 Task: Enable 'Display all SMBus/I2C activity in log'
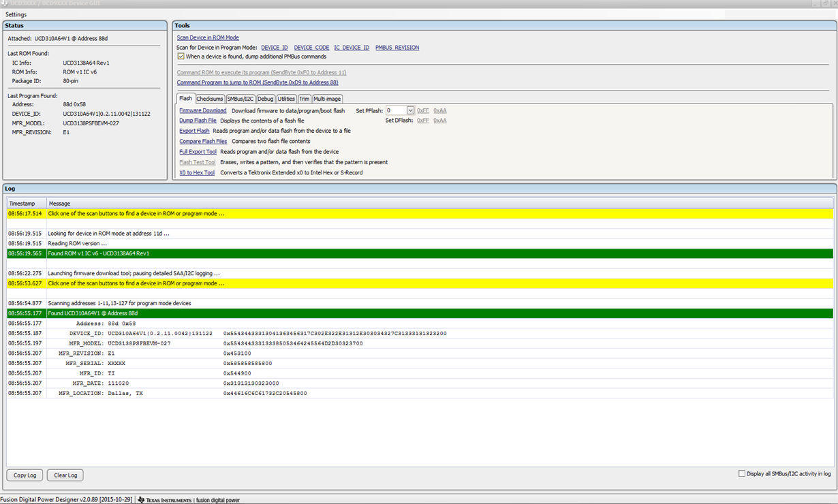tap(742, 473)
